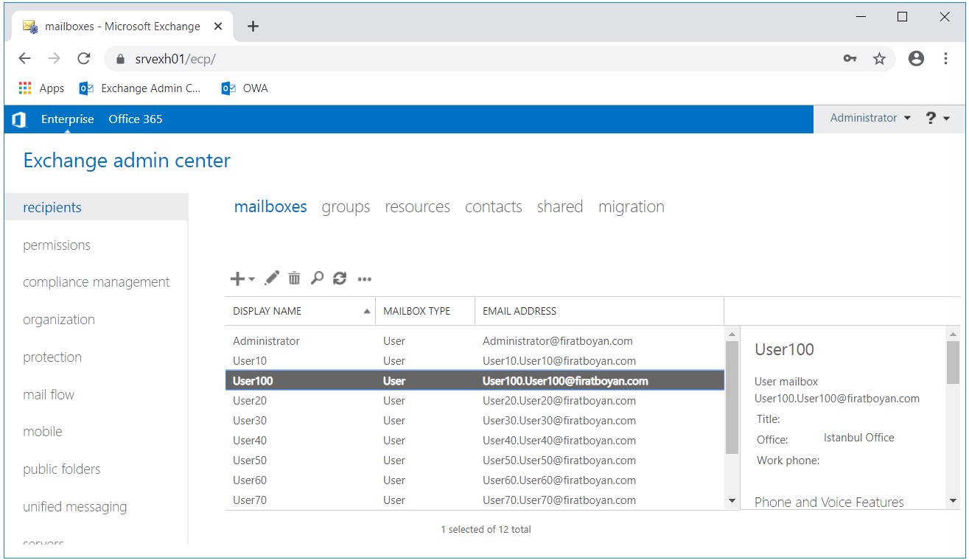
Task: Open Chrome three-dot menu
Action: pyautogui.click(x=945, y=59)
